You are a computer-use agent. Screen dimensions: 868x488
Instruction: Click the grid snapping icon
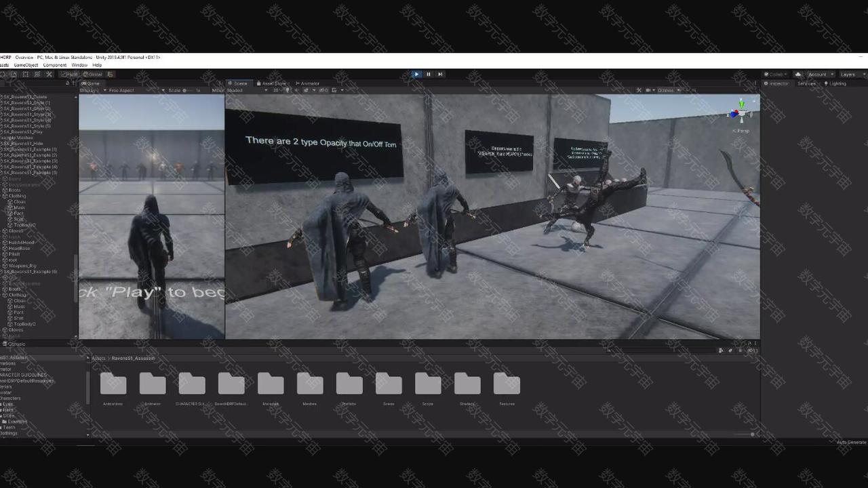(111, 75)
